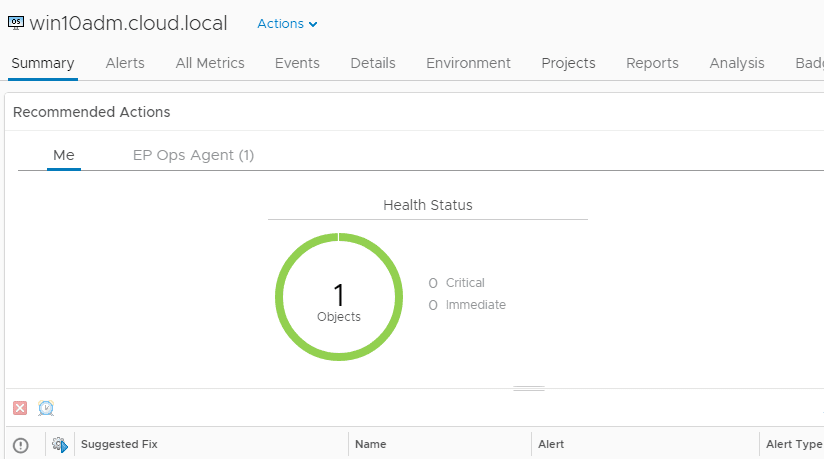Open the Actions dropdown menu
Image resolution: width=824 pixels, height=459 pixels.
(287, 24)
